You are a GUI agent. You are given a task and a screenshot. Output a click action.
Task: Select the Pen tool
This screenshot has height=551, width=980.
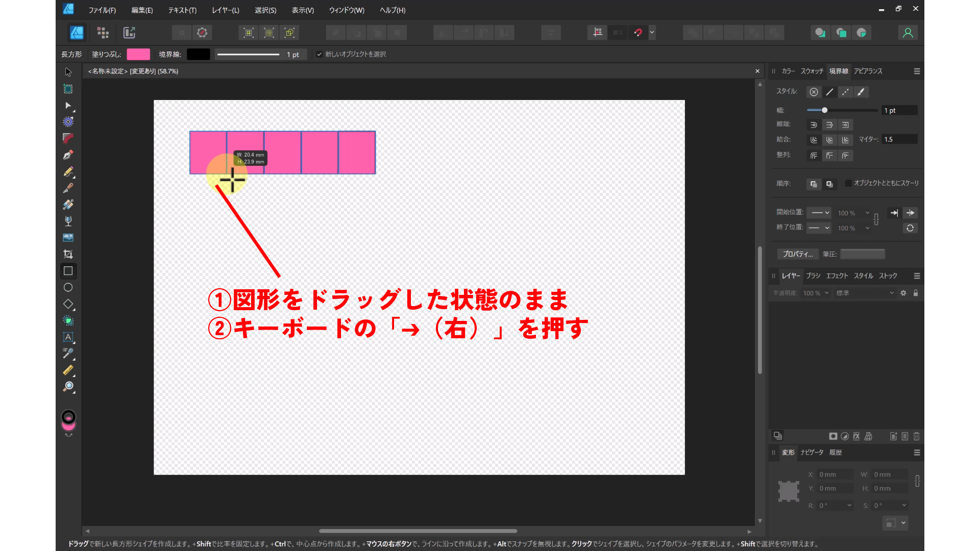pyautogui.click(x=68, y=155)
